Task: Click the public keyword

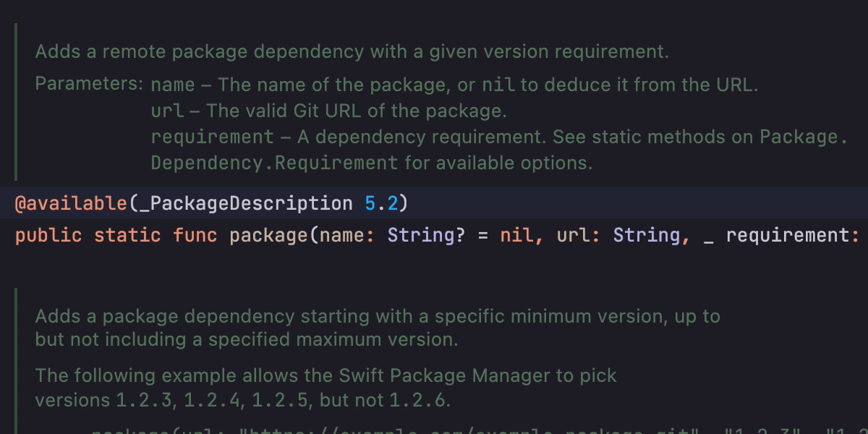Action: (x=48, y=236)
